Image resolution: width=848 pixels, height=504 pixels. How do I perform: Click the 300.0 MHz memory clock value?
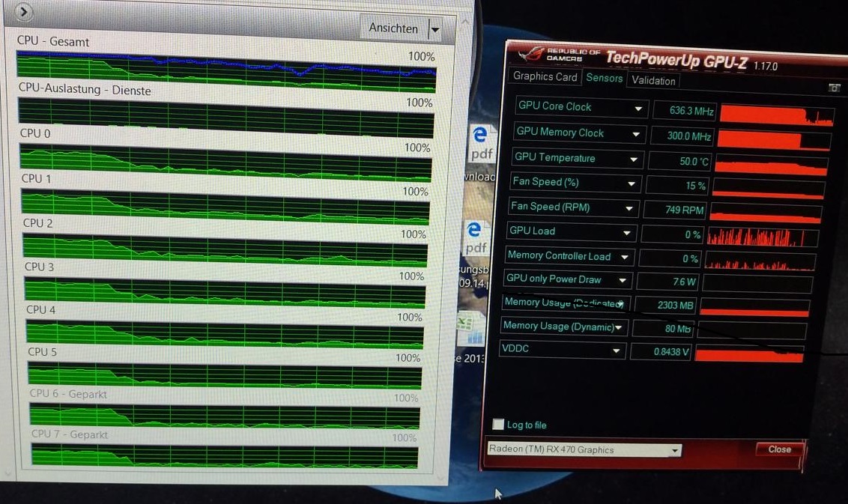[x=682, y=136]
